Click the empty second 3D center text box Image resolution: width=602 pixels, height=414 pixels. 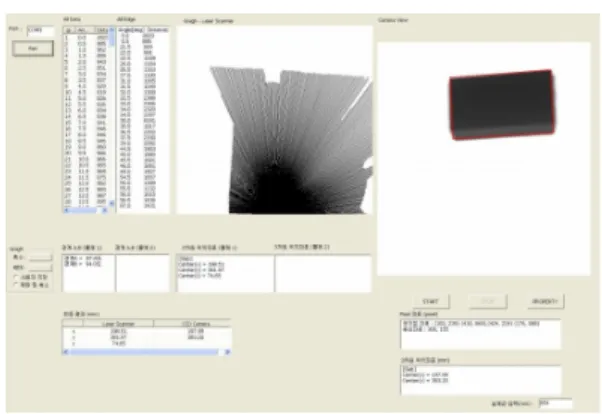[x=323, y=273]
